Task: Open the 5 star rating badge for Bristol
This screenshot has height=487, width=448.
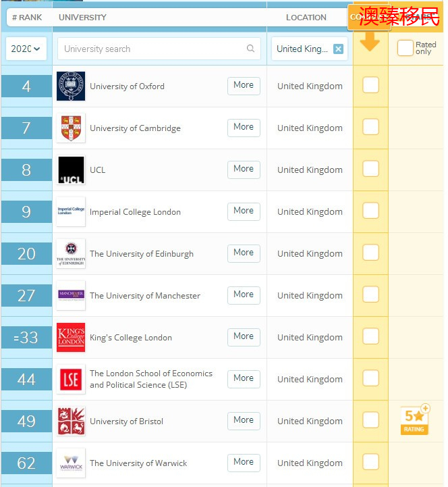Action: (x=414, y=419)
